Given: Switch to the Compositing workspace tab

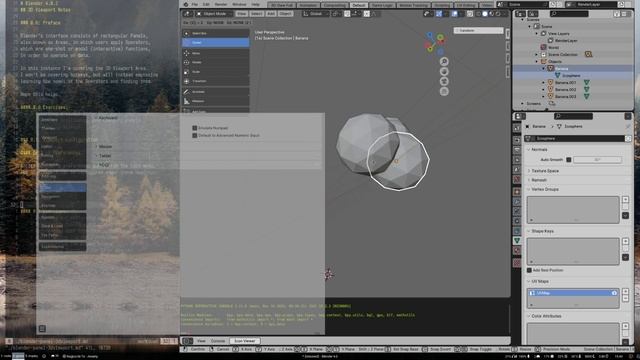Looking at the screenshot, I should pos(334,5).
